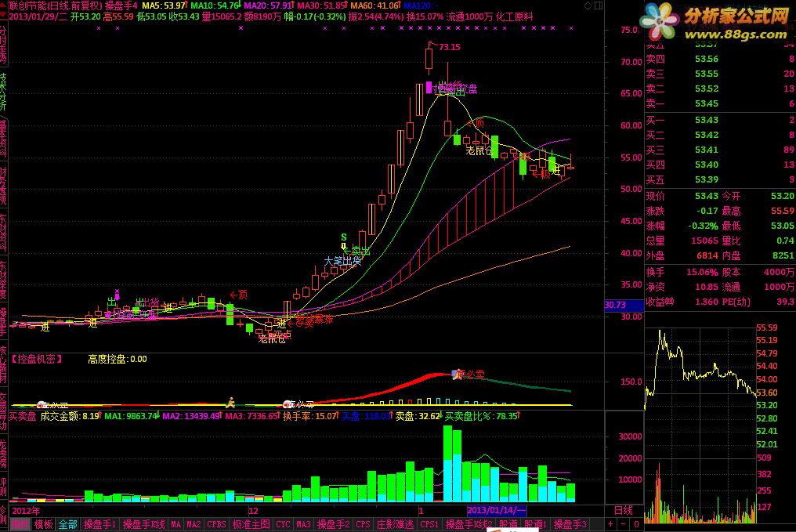Select the 全部 tab
The image size is (796, 532).
[67, 524]
